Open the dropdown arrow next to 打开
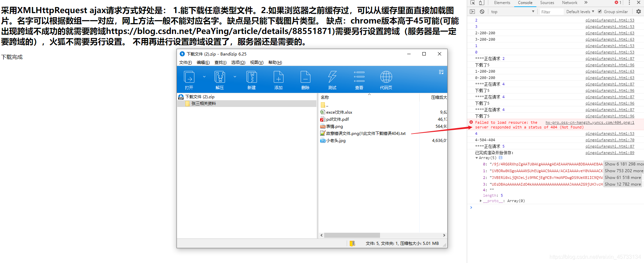The image size is (644, 263). 204,77
